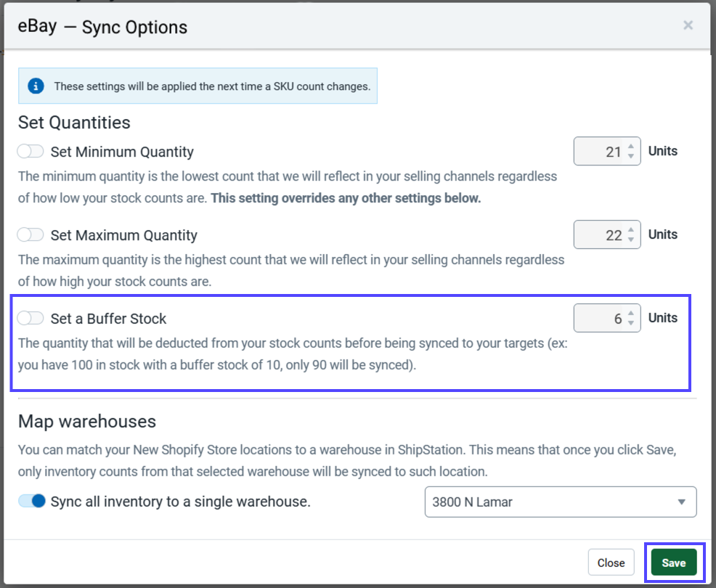Image resolution: width=716 pixels, height=588 pixels.
Task: Disable Sync all inventory to single warehouse
Action: point(32,501)
